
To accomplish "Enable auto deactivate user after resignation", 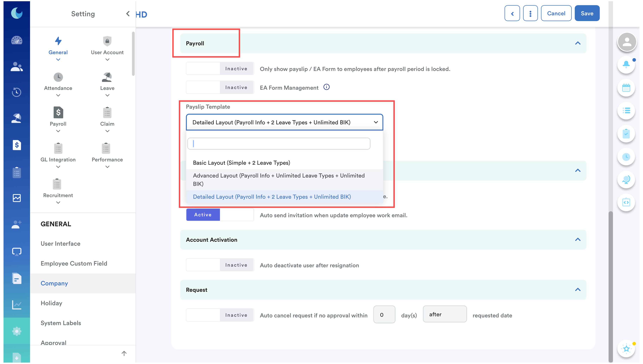I will pos(220,265).
